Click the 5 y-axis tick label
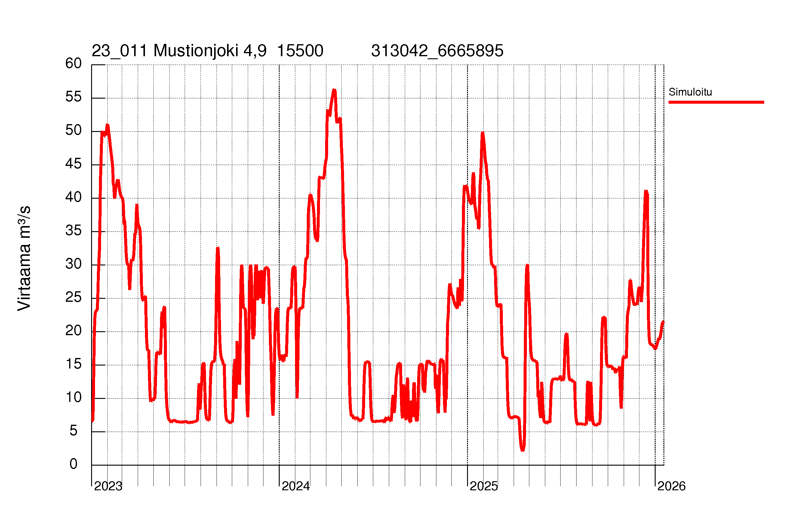This screenshot has width=812, height=511. (x=73, y=431)
